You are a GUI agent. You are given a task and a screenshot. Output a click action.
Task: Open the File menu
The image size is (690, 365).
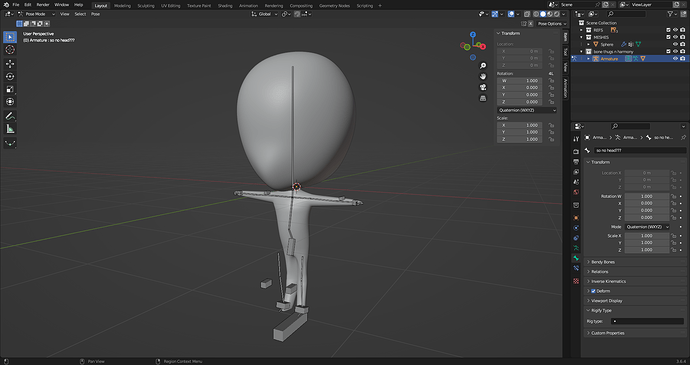pos(15,5)
